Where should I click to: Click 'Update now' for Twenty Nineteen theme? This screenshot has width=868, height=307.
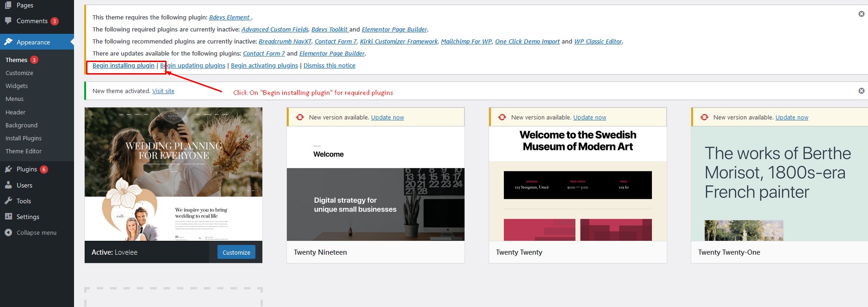[387, 118]
